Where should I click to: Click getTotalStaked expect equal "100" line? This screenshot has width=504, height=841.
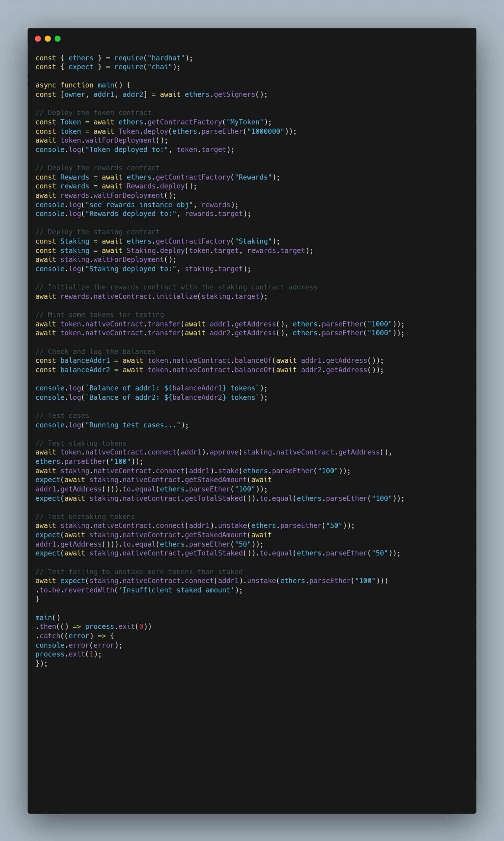tap(220, 498)
